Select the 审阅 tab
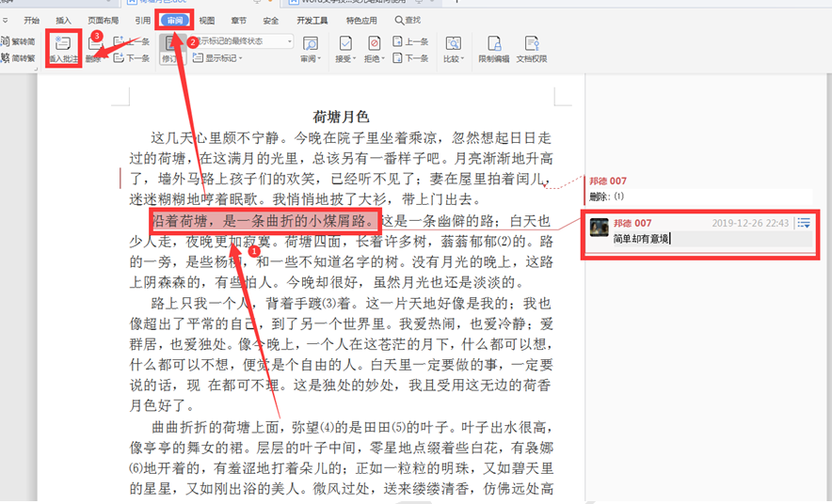The image size is (832, 504). point(174,20)
